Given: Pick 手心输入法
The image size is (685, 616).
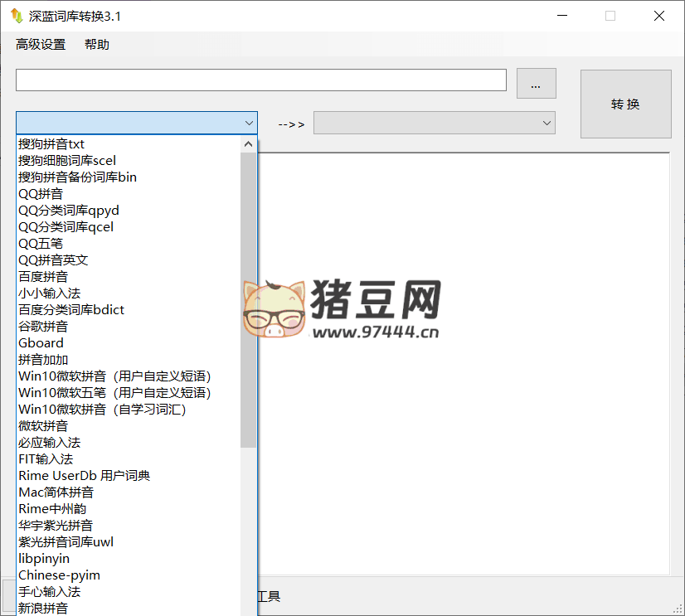Looking at the screenshot, I should (x=129, y=593).
